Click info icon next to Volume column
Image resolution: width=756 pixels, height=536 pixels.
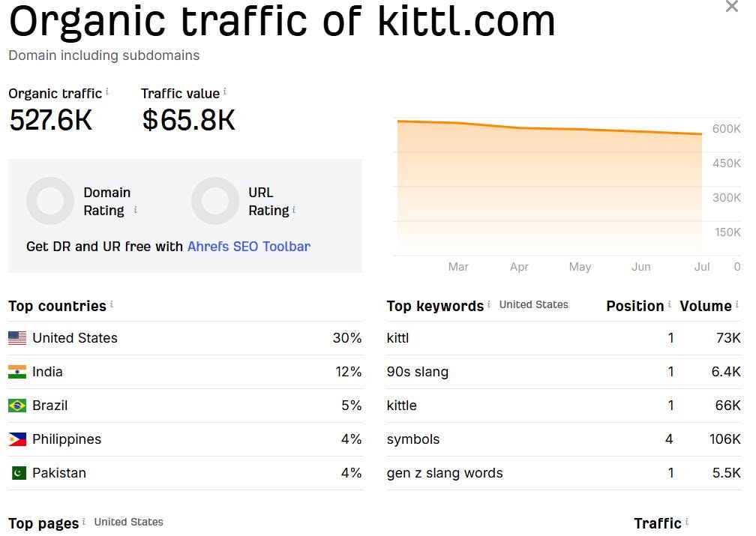(x=736, y=304)
